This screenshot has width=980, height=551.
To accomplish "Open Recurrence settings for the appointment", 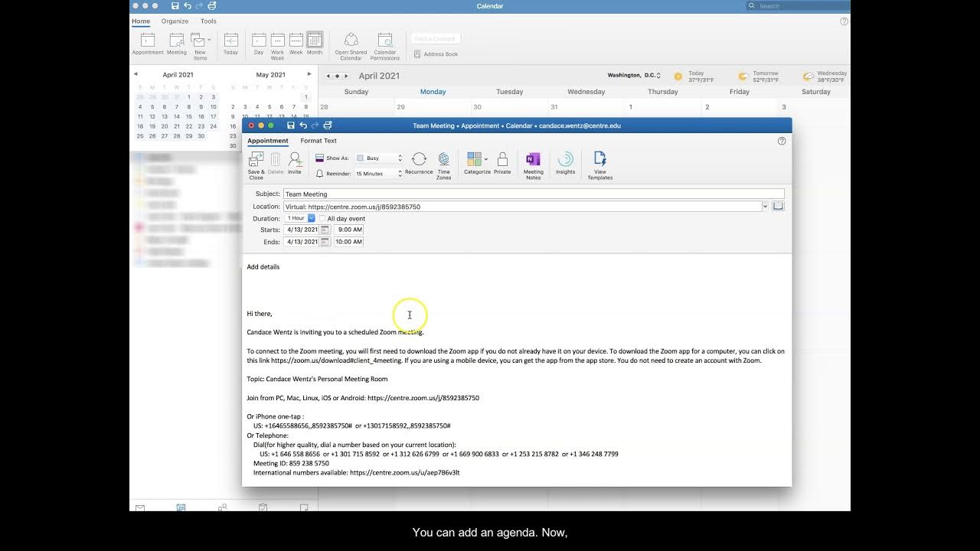I will pos(419,164).
